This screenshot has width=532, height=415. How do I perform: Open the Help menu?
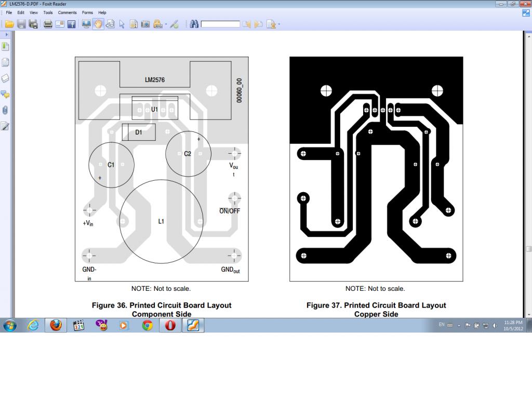click(x=102, y=12)
